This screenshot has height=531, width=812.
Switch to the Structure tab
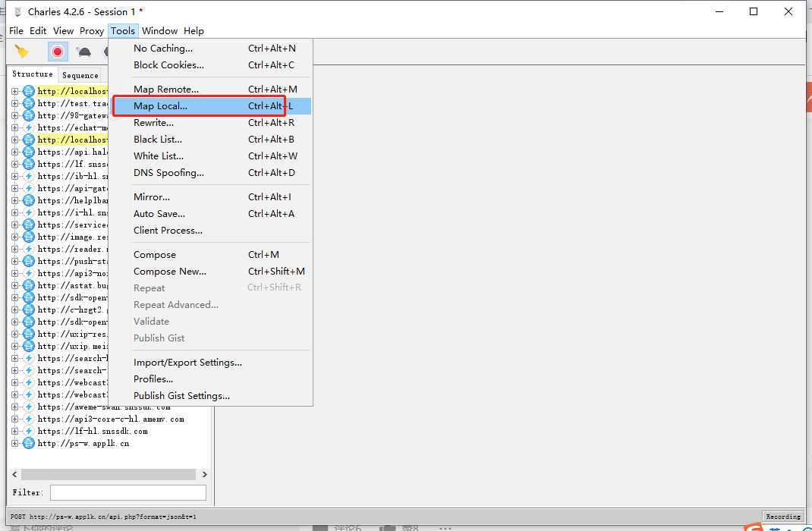(33, 74)
